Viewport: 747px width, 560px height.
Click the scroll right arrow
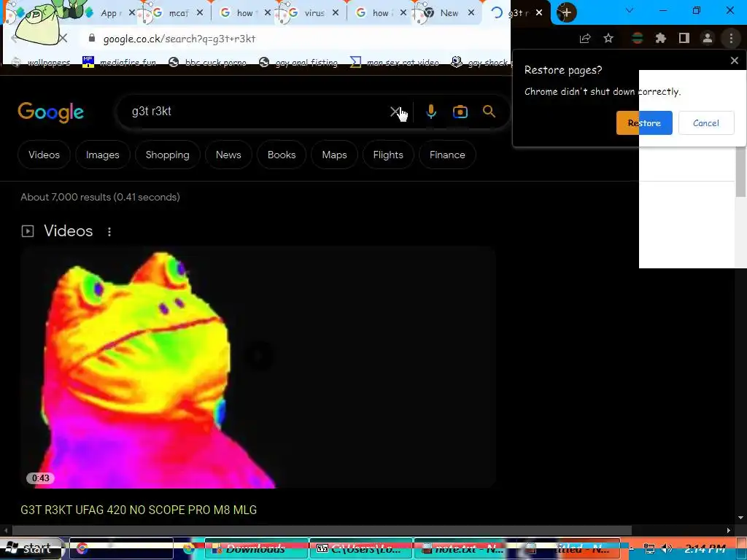pyautogui.click(x=729, y=530)
